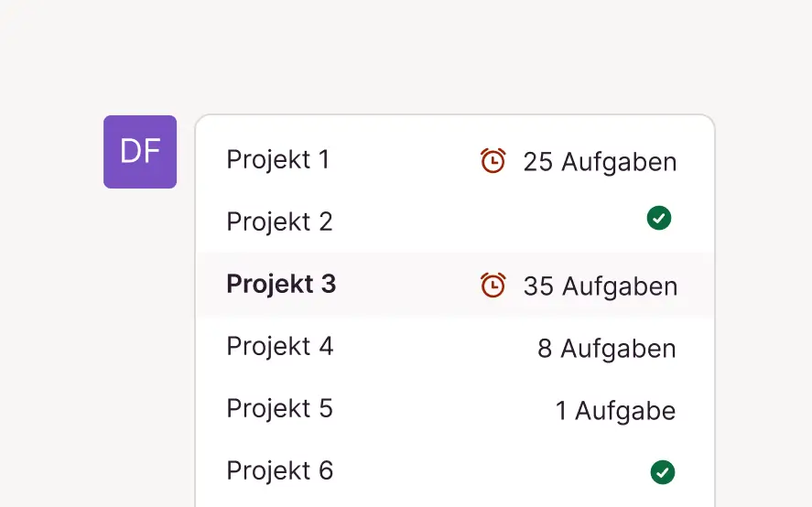Click the green checkmark icon for Projekt 2
Screen dimensions: 812x507
(x=659, y=218)
